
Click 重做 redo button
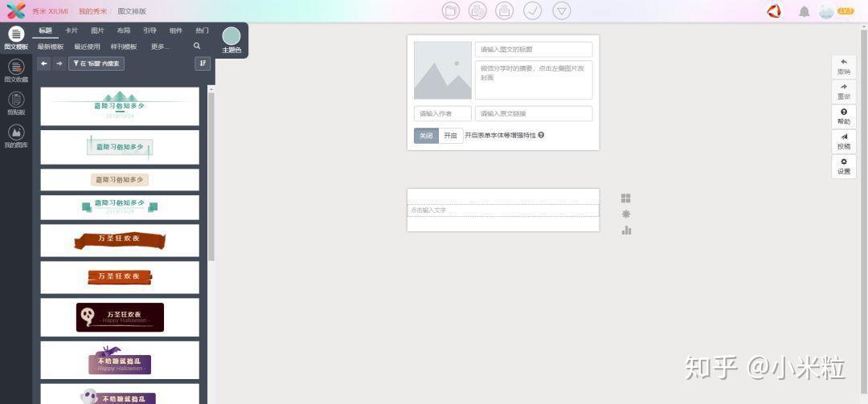click(844, 92)
